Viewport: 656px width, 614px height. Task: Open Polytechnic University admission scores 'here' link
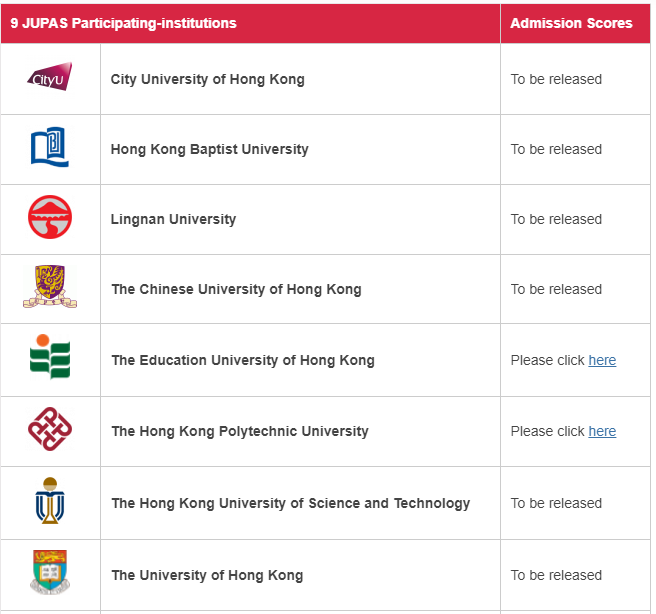click(602, 431)
